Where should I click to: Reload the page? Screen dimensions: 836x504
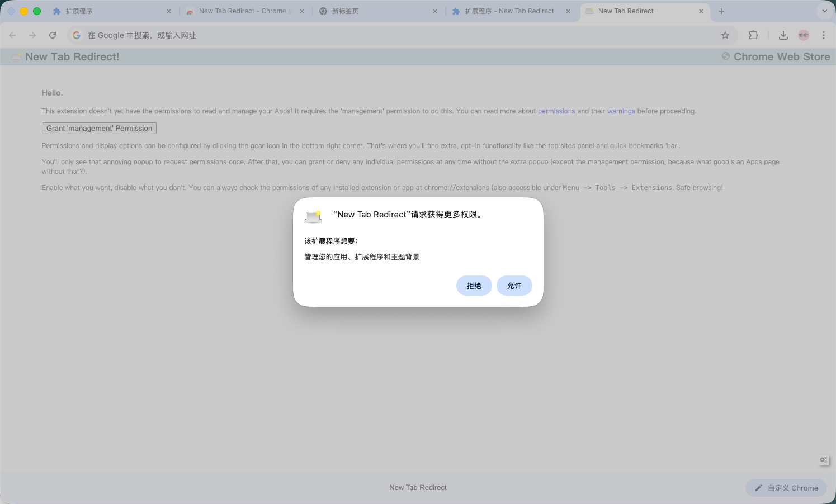[53, 35]
